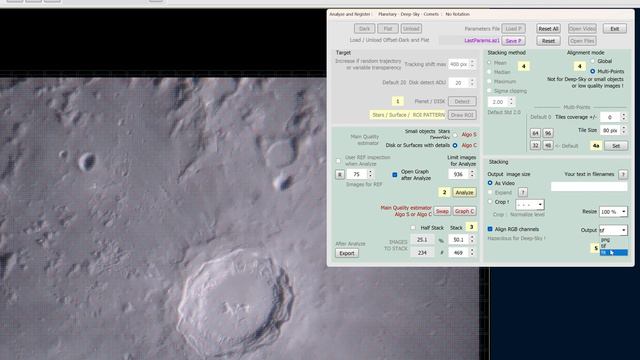The width and height of the screenshot is (640, 360).
Task: Open help for Your text in filenames
Action: [623, 174]
